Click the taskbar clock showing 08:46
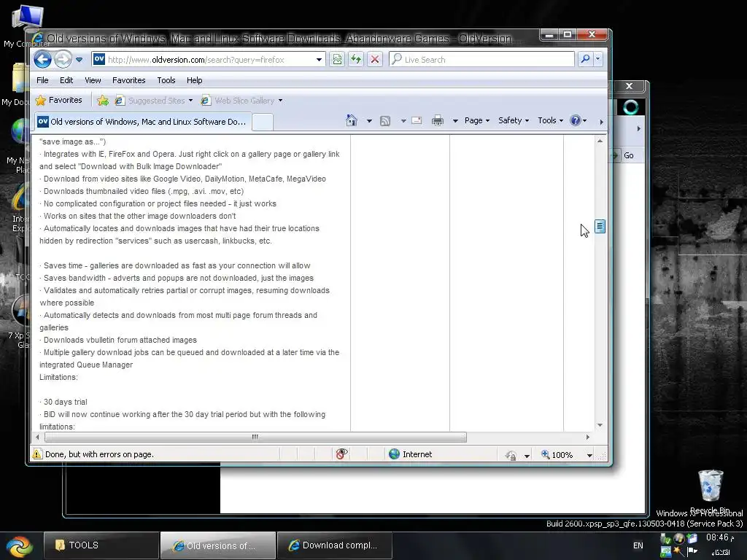The image size is (747, 560). point(720,537)
